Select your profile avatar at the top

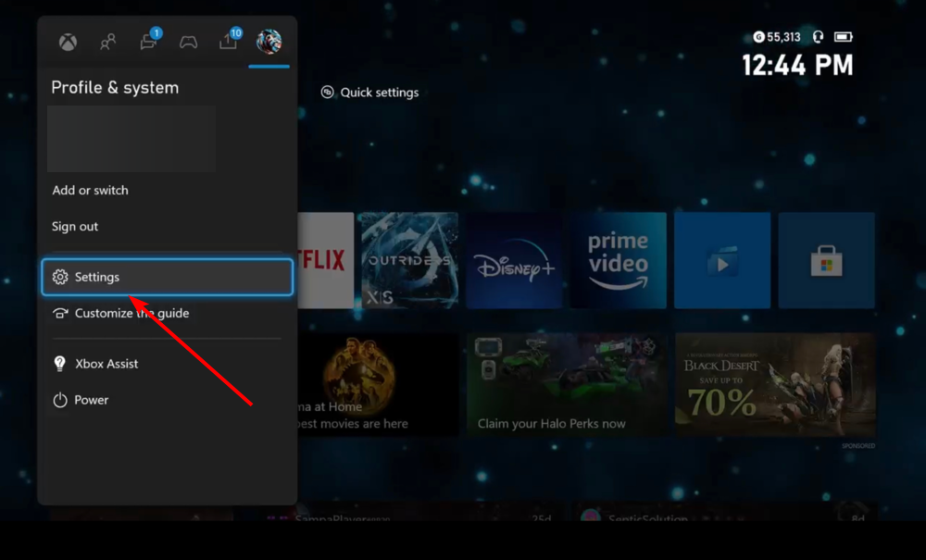click(x=269, y=41)
